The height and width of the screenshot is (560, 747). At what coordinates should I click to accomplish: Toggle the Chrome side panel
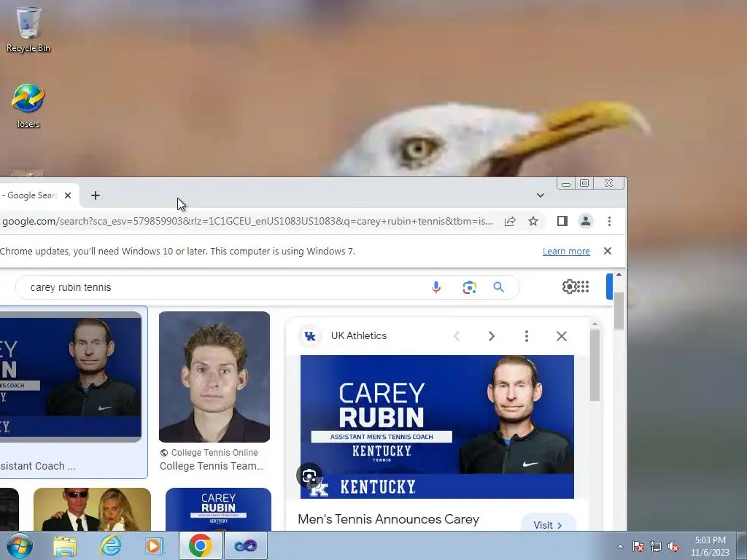pyautogui.click(x=562, y=221)
